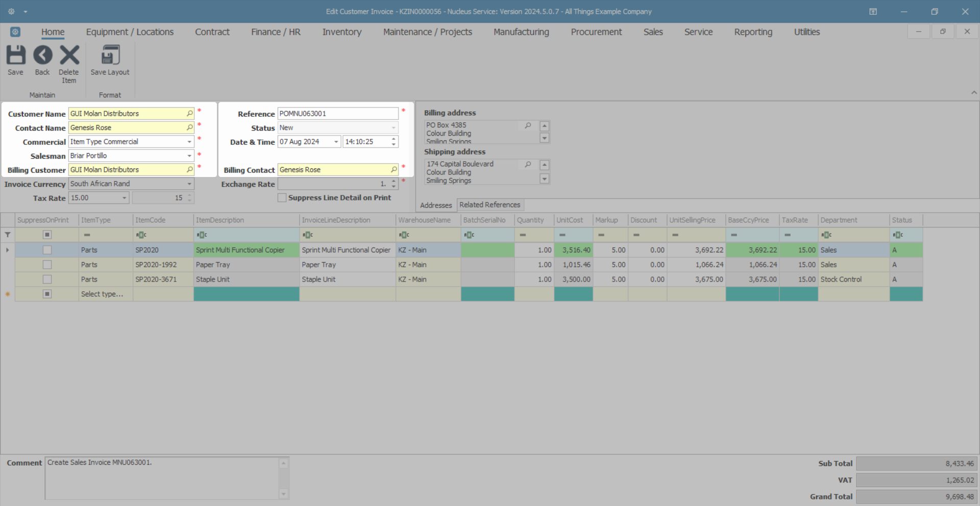Open the grid filter row funnel icon
Image resolution: width=980 pixels, height=506 pixels.
click(x=8, y=235)
